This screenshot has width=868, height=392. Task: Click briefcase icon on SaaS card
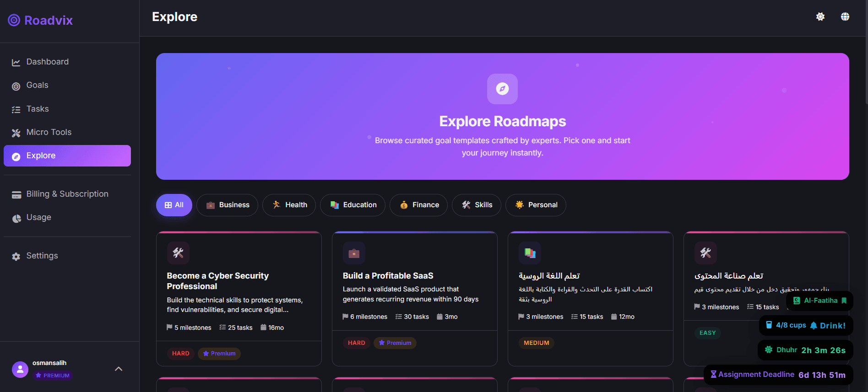354,253
